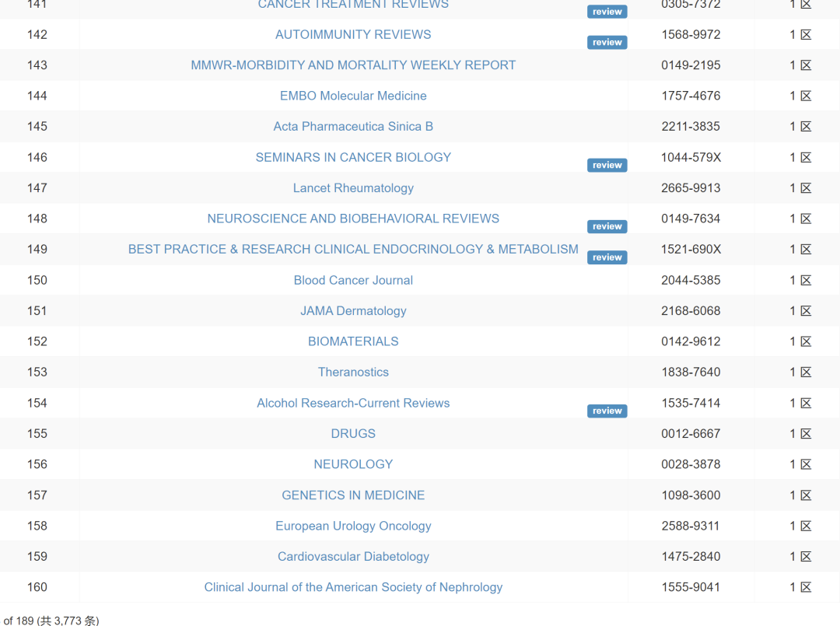Select ISSN 0028-3878 cell

tap(691, 464)
